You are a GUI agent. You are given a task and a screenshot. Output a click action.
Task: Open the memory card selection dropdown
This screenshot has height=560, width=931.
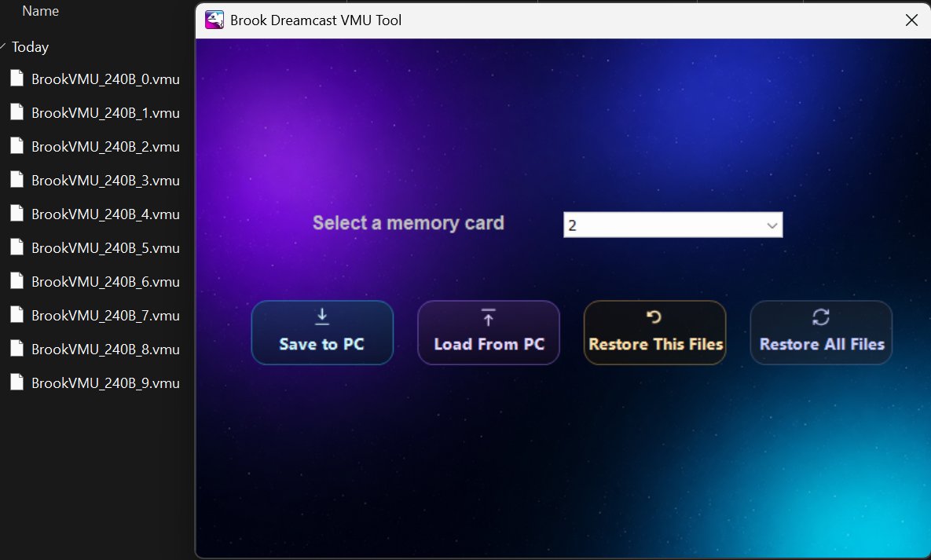[x=673, y=225]
